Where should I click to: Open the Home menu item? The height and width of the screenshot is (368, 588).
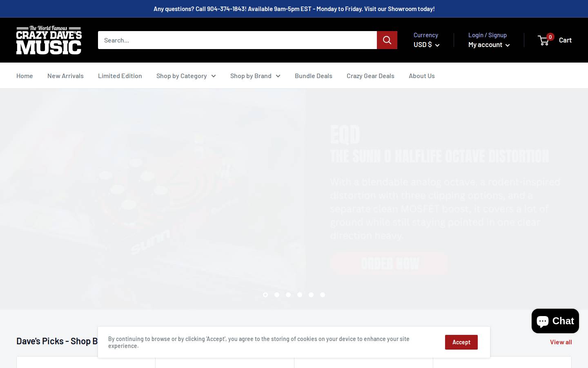pos(24,76)
